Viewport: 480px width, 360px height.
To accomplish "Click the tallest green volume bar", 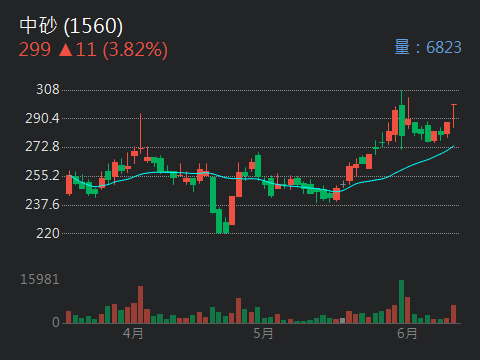I will 401,302.
